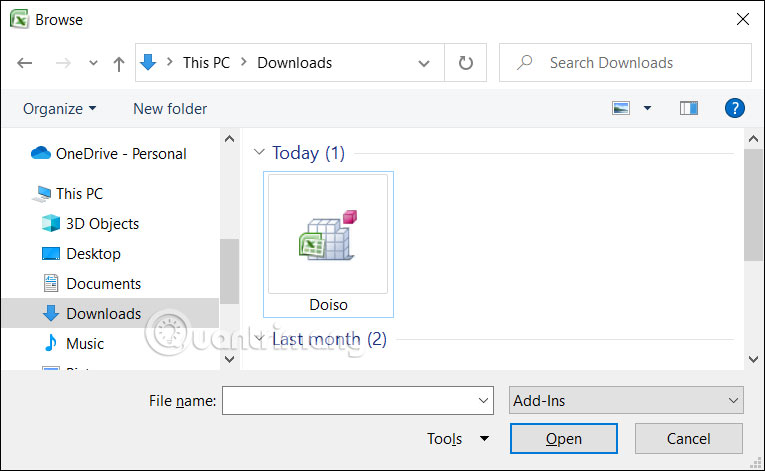
Task: Click the Back navigation arrow
Action: [x=25, y=63]
